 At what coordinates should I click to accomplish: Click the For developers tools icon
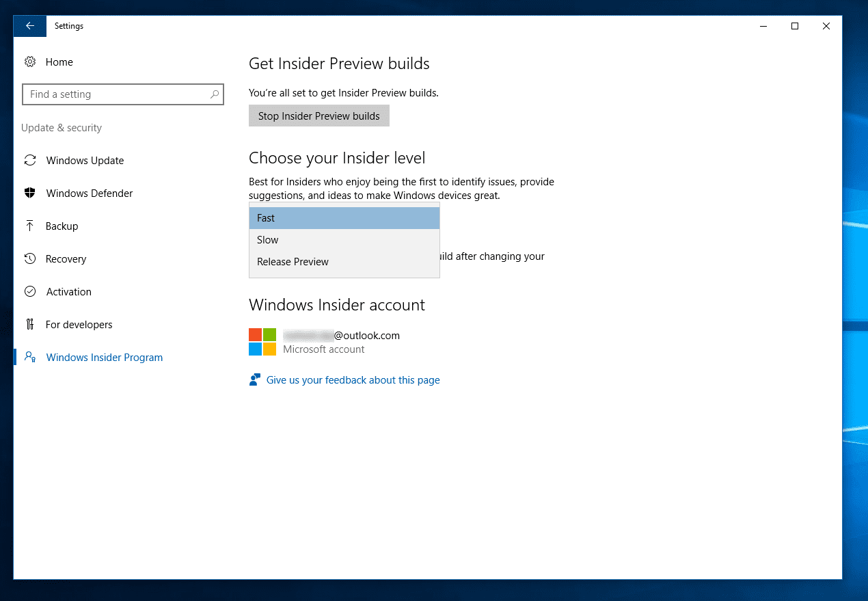tap(30, 325)
